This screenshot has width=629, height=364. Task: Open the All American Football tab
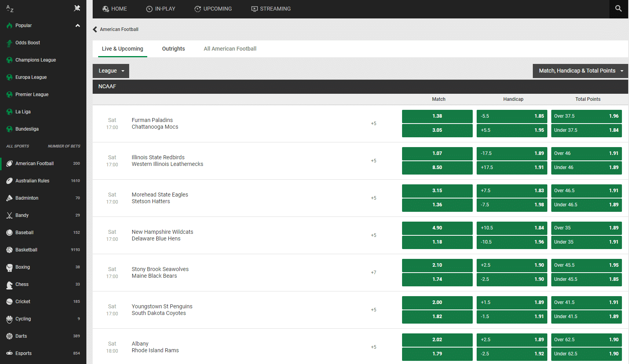point(230,49)
